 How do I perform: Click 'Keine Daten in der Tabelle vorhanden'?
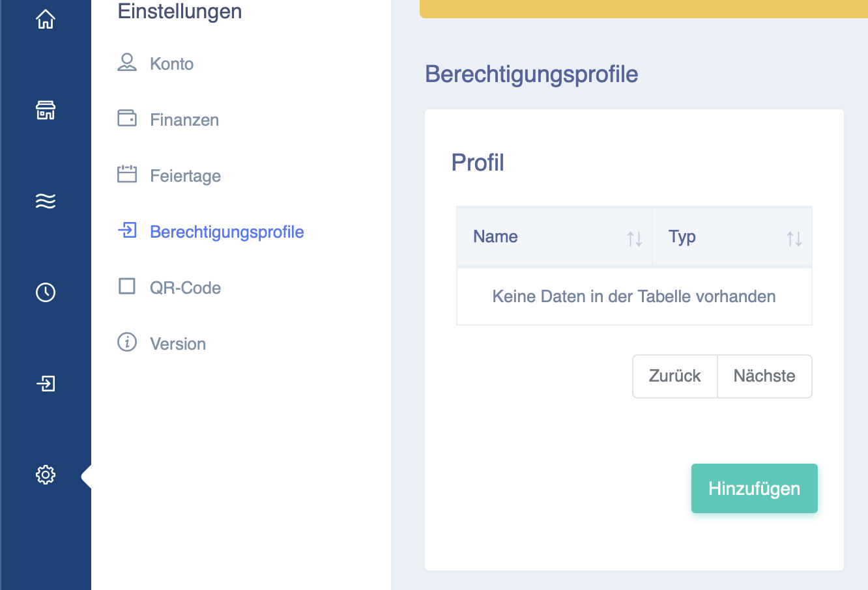click(x=634, y=296)
